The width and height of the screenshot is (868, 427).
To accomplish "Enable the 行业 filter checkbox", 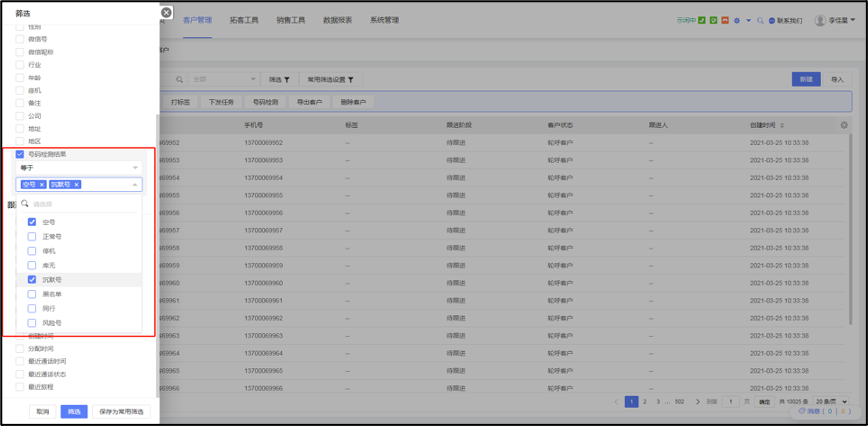I will click(20, 65).
